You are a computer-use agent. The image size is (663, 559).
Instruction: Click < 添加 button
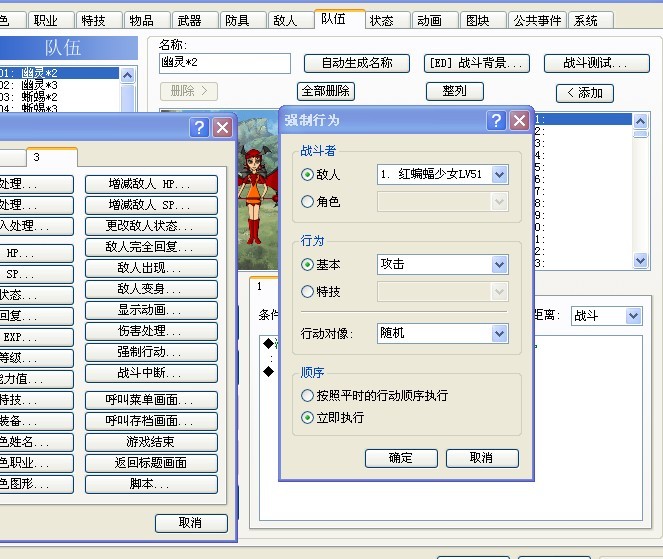[585, 93]
